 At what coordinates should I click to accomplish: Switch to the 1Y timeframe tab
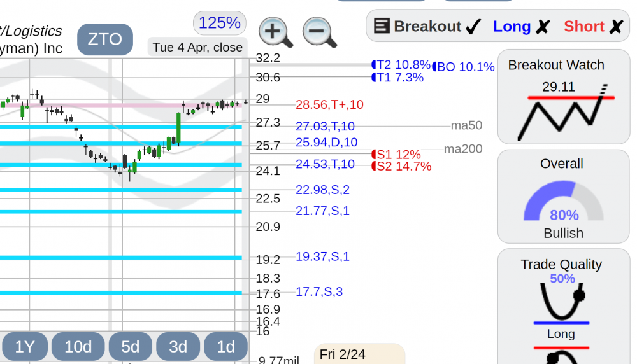25,347
